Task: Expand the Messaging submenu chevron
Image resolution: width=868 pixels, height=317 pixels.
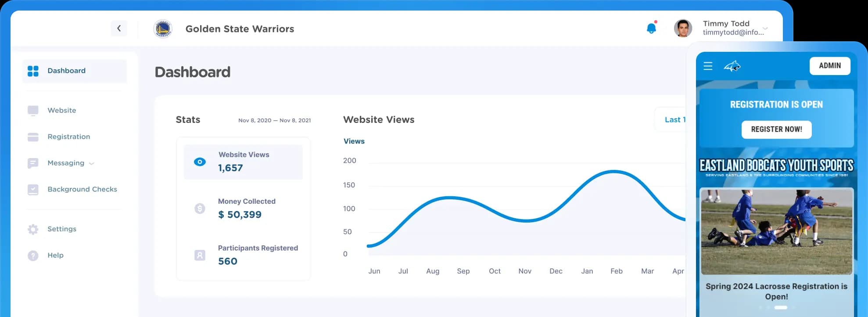Action: (92, 163)
